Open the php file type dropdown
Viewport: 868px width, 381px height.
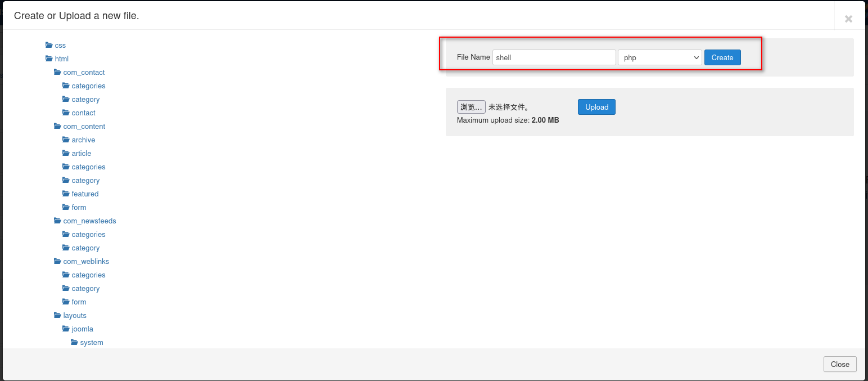pyautogui.click(x=660, y=57)
